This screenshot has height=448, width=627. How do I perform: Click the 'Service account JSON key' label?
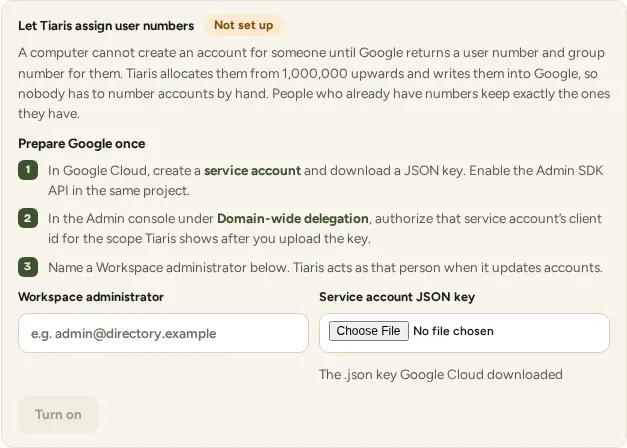click(397, 297)
